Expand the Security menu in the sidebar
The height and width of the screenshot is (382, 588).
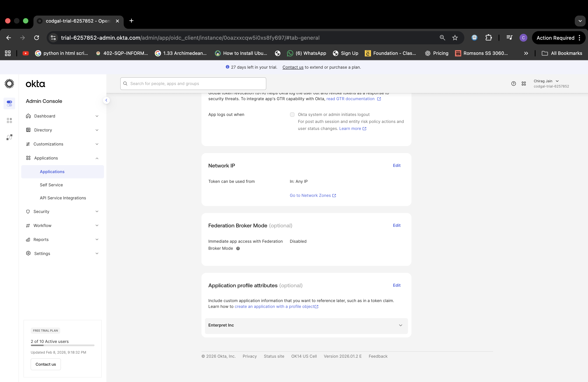(62, 211)
